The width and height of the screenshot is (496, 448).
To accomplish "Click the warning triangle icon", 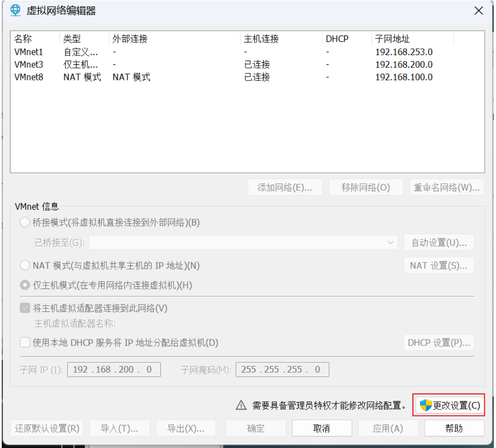I will (241, 405).
